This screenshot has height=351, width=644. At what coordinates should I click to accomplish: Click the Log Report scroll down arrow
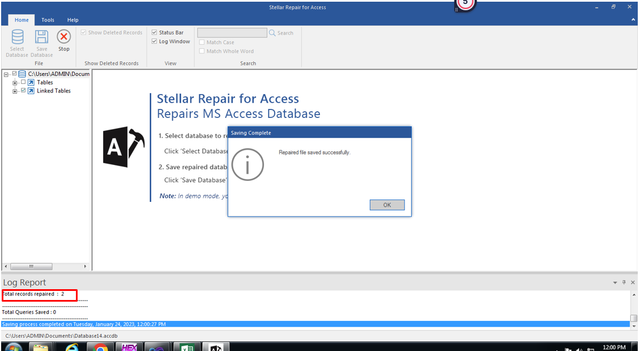click(634, 326)
